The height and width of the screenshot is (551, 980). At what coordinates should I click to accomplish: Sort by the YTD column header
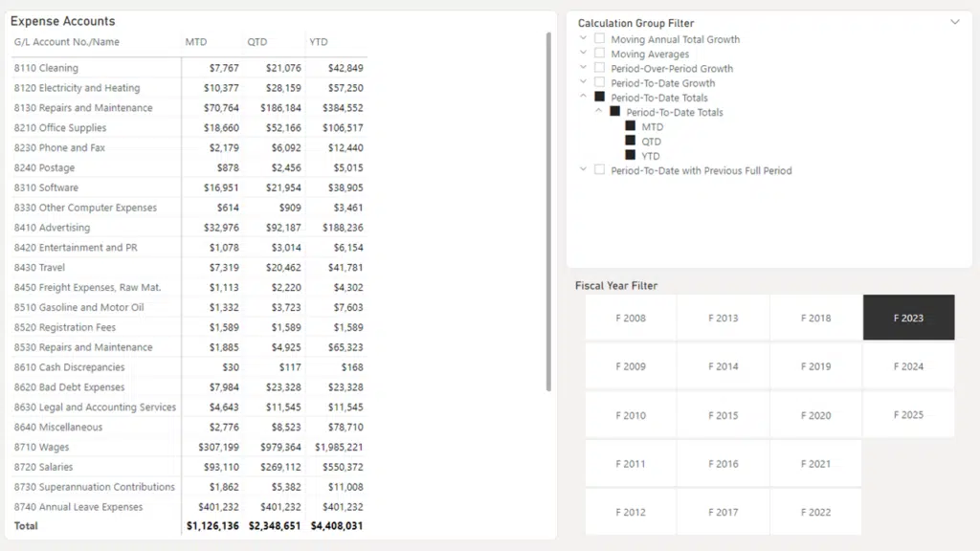point(321,42)
